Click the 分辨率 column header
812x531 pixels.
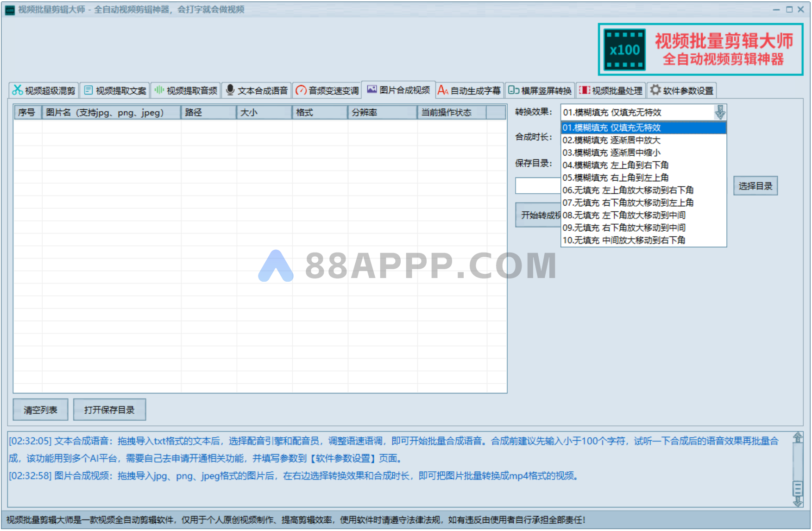pyautogui.click(x=382, y=113)
